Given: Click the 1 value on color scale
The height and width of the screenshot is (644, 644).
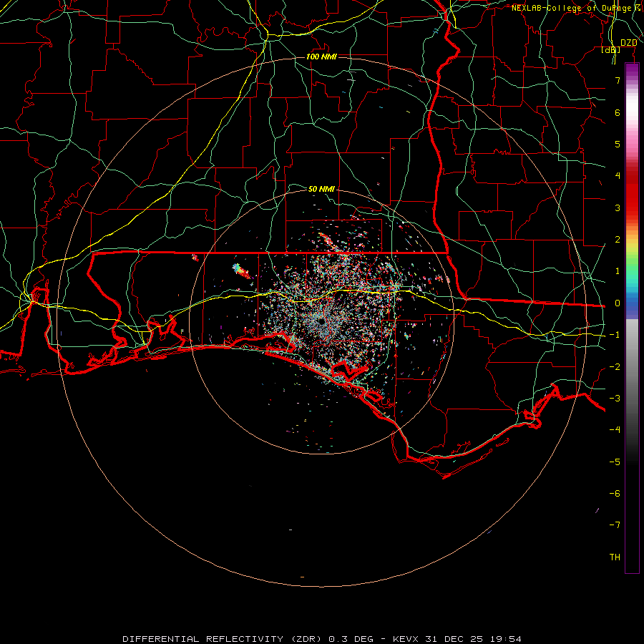Looking at the screenshot, I should pyautogui.click(x=618, y=271).
